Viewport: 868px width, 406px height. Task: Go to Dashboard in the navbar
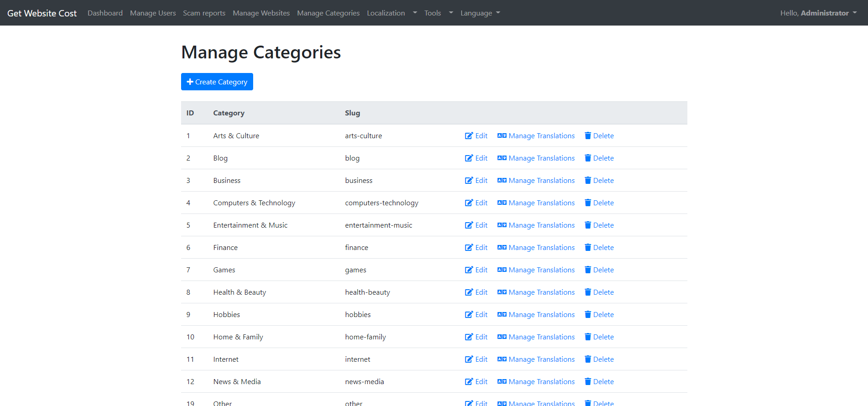[105, 13]
